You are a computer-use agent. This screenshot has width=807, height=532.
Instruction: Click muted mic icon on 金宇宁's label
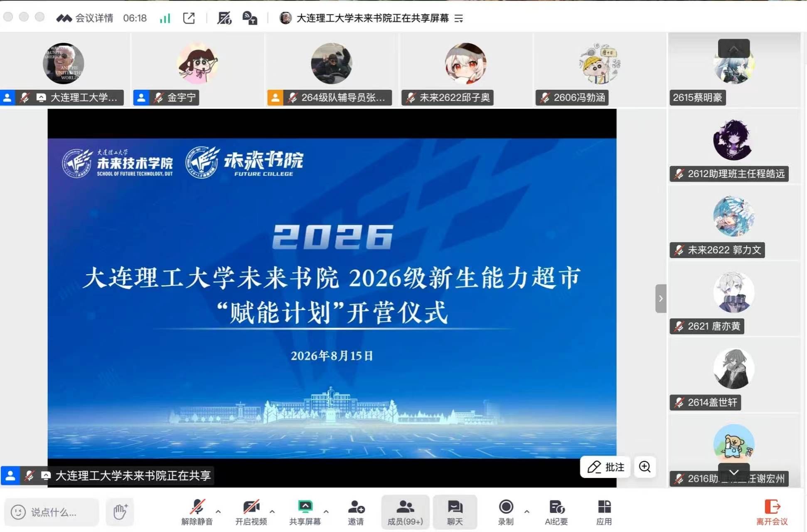coord(158,98)
